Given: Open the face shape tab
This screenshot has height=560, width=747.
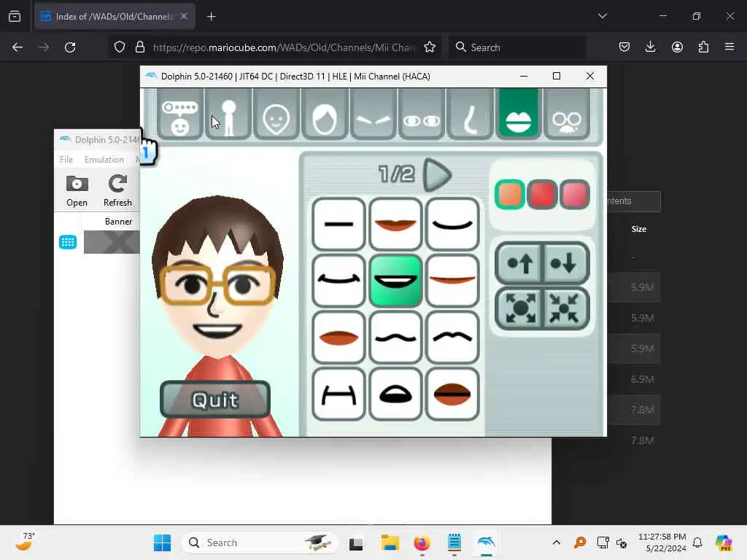Looking at the screenshot, I should click(x=276, y=114).
